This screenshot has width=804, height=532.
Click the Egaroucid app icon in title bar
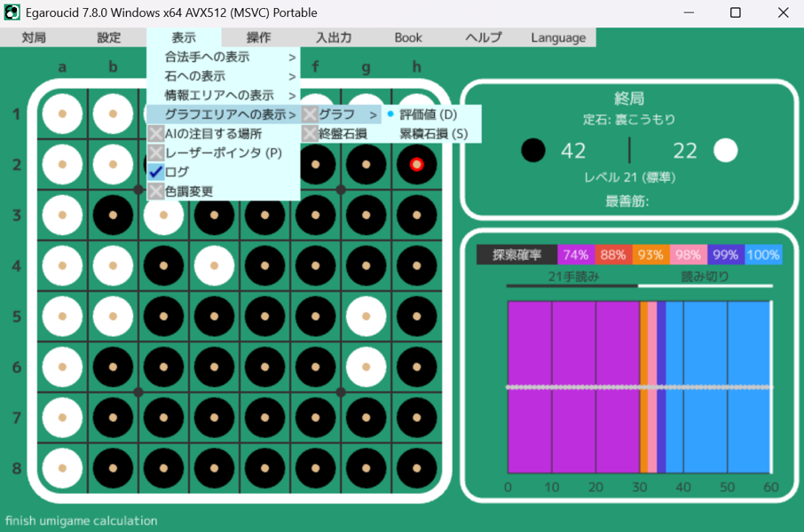(x=12, y=12)
